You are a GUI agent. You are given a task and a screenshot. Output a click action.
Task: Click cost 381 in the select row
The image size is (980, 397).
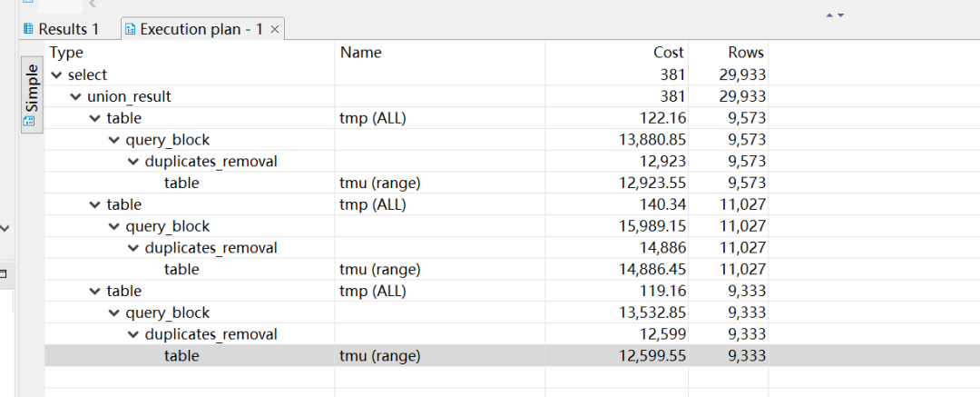(x=672, y=75)
